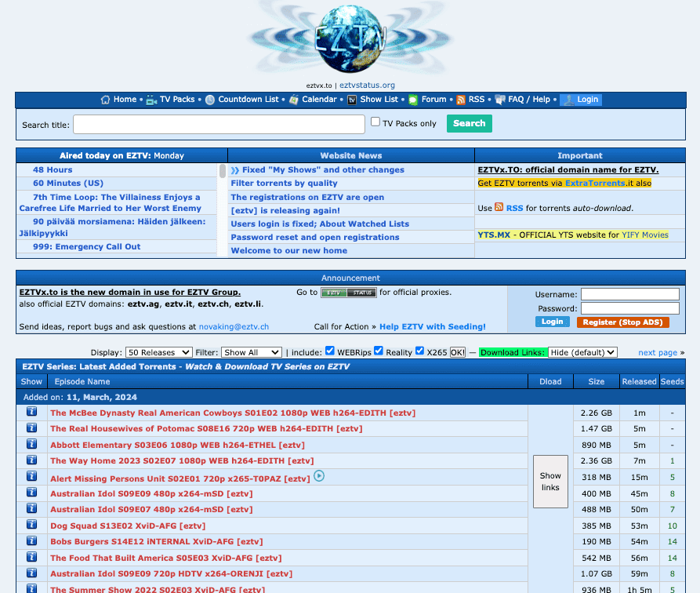Viewport: 700px width, 593px height.
Task: Click the Search title input field
Action: pyautogui.click(x=219, y=124)
